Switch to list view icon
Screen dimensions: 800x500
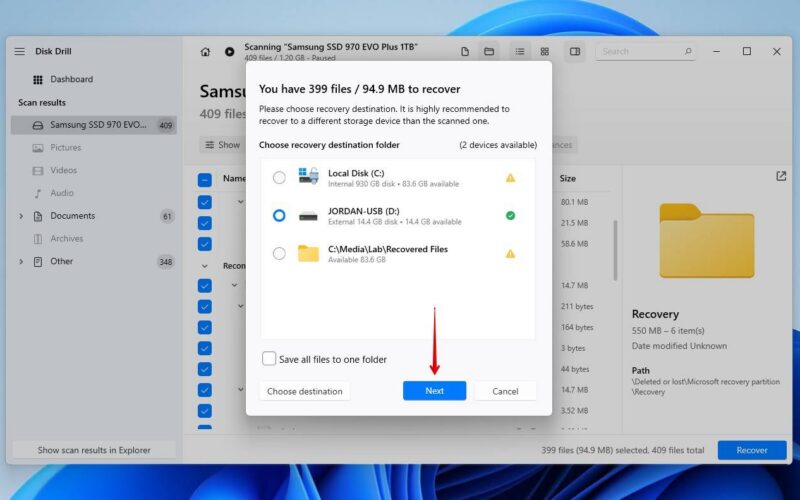(x=519, y=52)
